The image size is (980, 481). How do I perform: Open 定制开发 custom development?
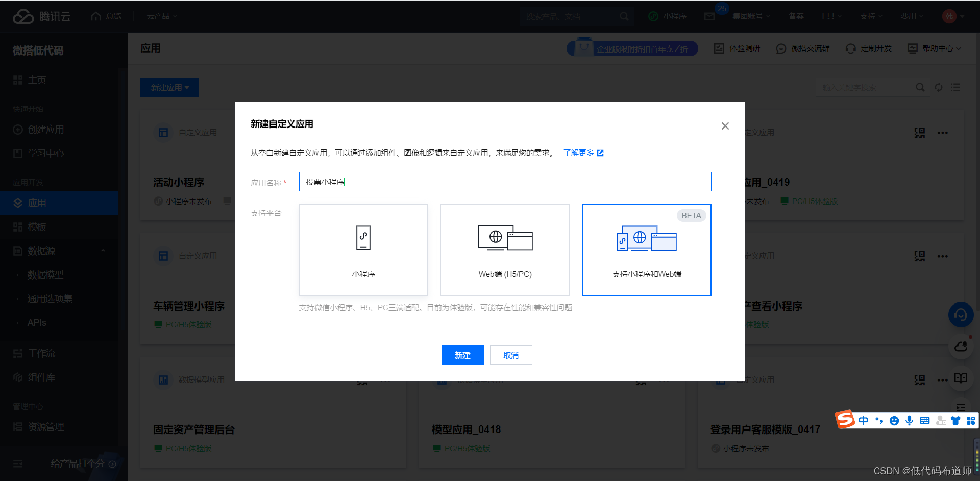pos(869,48)
